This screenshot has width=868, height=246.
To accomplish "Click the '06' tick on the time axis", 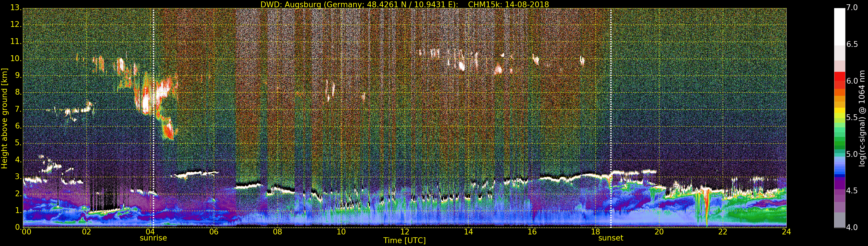I will (x=214, y=232).
